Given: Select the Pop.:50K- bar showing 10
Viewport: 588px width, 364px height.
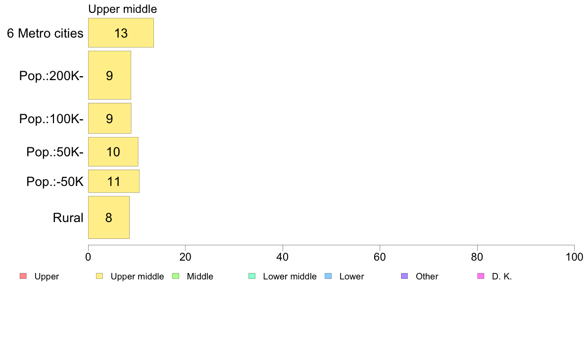Looking at the screenshot, I should (x=113, y=152).
